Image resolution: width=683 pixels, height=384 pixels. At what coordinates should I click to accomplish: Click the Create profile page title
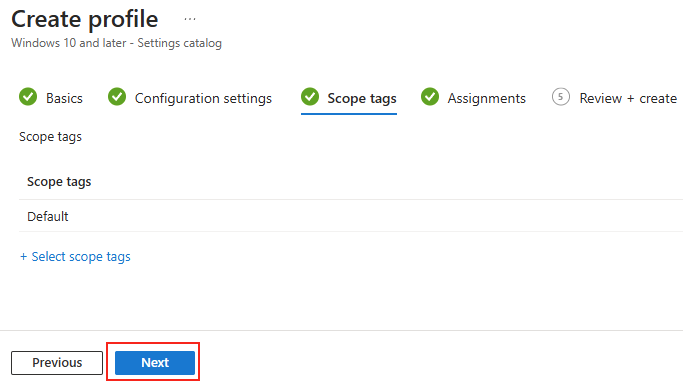[85, 19]
